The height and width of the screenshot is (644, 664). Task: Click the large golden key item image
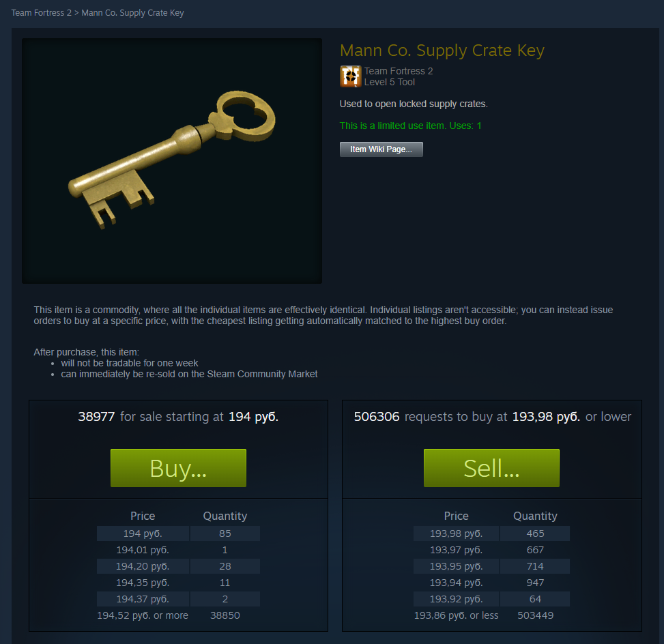point(172,161)
